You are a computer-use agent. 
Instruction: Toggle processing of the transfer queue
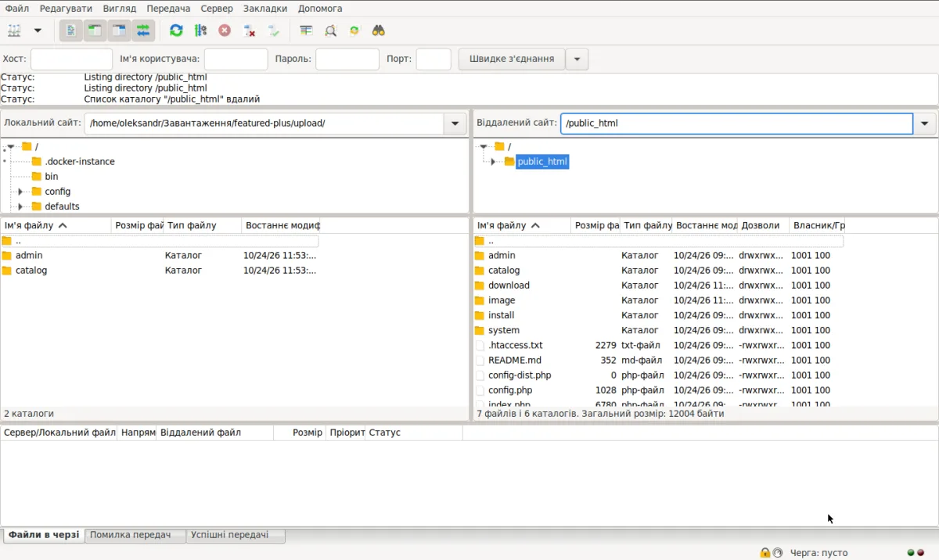pos(200,31)
